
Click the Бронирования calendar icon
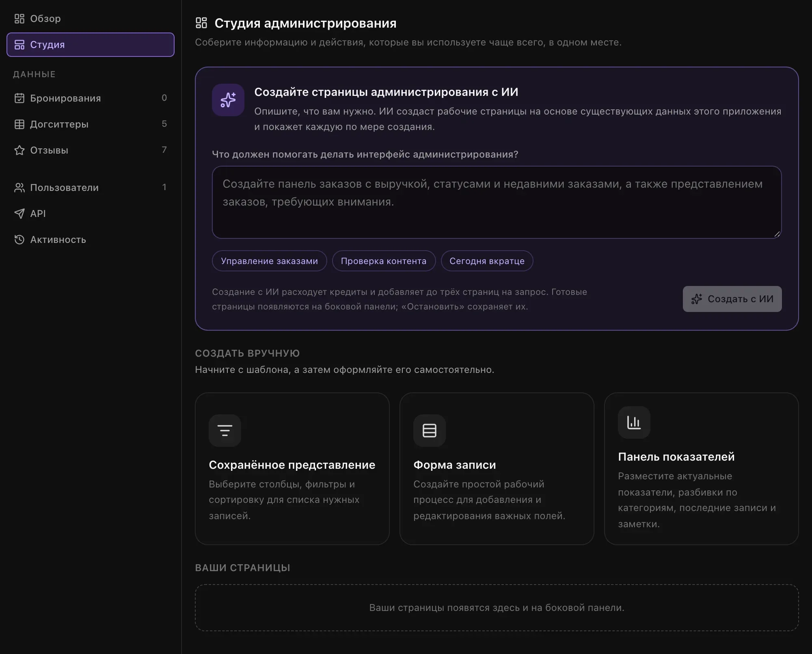point(19,98)
